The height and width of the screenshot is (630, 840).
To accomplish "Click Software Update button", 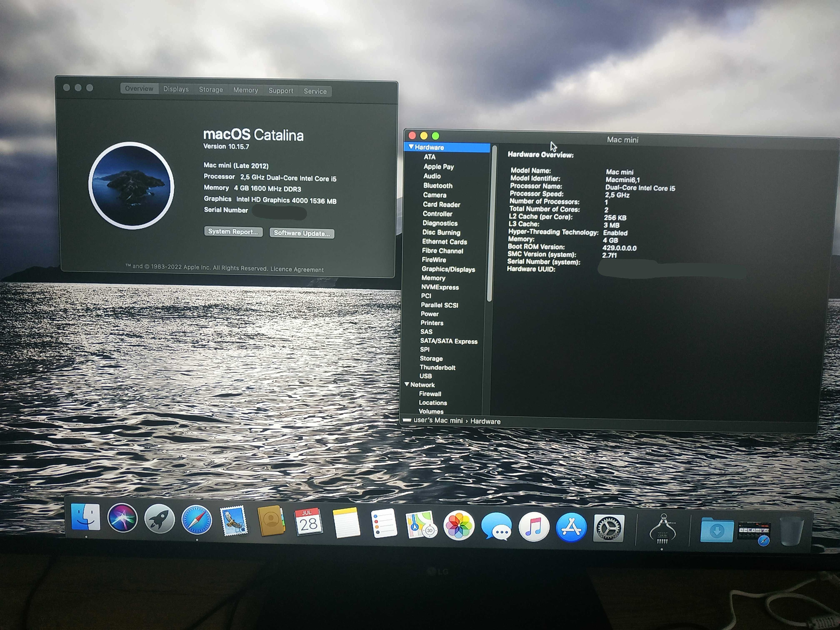I will 302,233.
